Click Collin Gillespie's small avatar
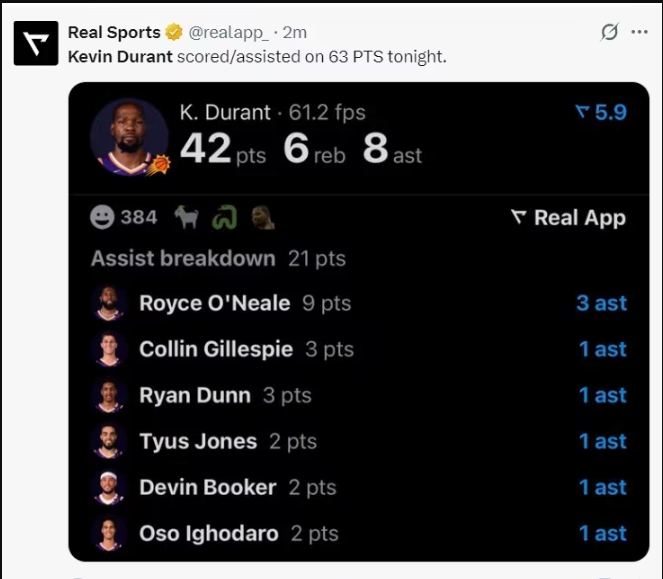Viewport: 663px width, 579px height. pyautogui.click(x=110, y=349)
